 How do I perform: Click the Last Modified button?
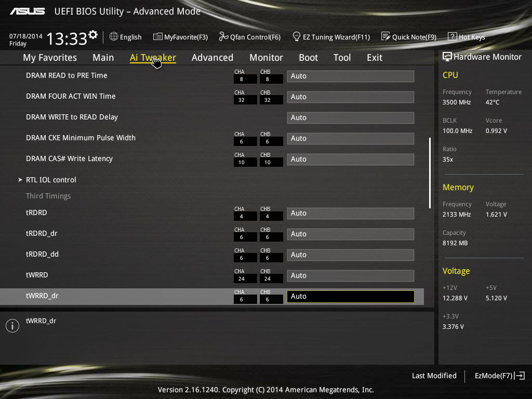(434, 376)
